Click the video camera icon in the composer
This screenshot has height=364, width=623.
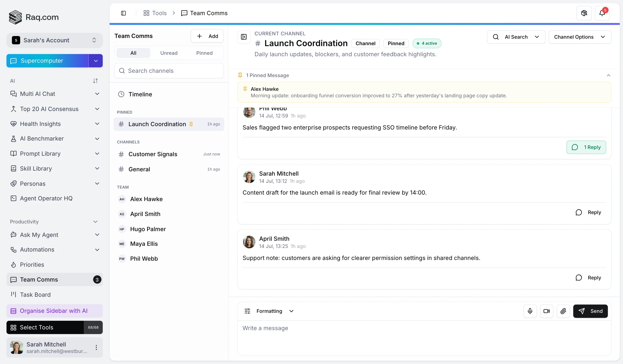point(547,311)
